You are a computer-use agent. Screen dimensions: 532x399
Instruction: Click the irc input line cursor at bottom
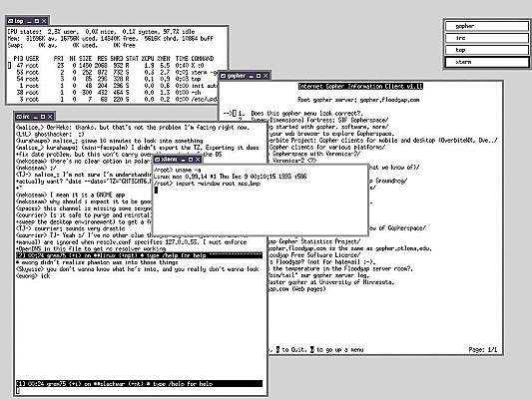point(18,391)
